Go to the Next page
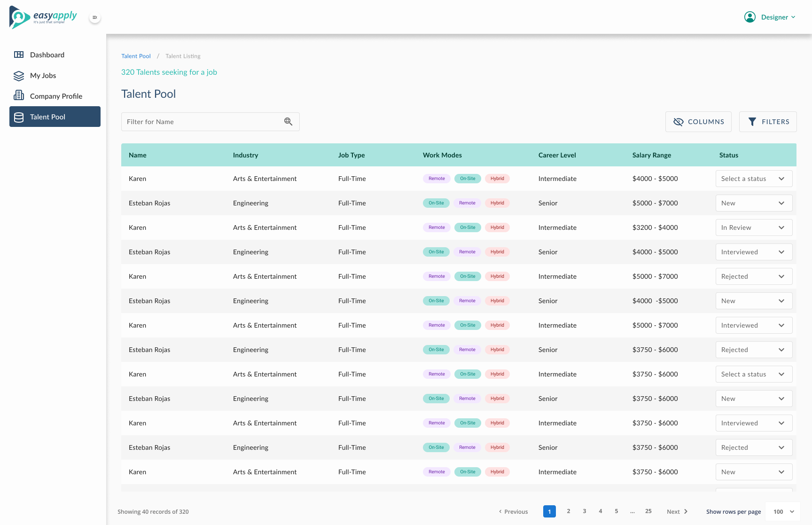Image resolution: width=812 pixels, height=525 pixels. point(677,512)
